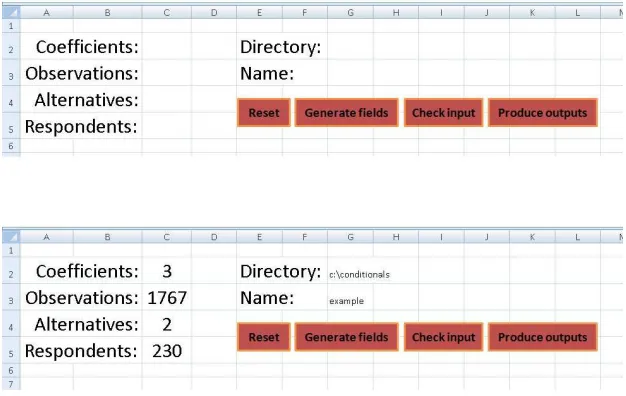The width and height of the screenshot is (626, 396).
Task: Click the Respondents label in lower spreadsheet
Action: coord(81,350)
